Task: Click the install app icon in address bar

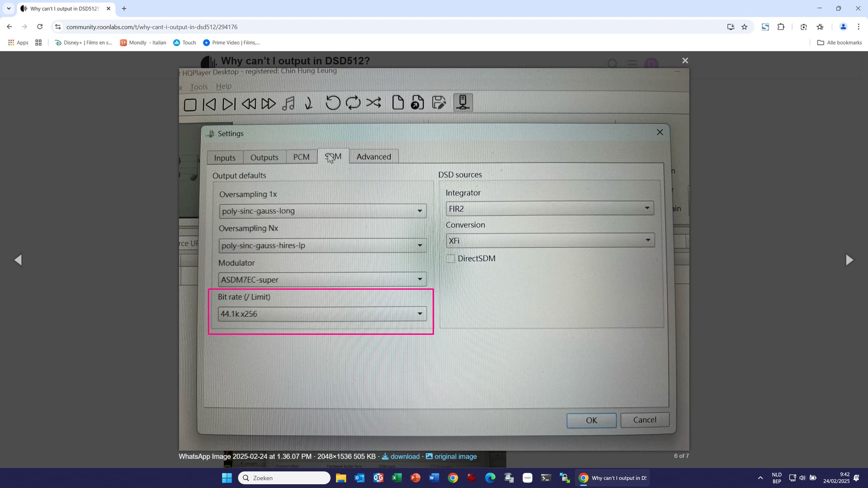Action: [731, 27]
